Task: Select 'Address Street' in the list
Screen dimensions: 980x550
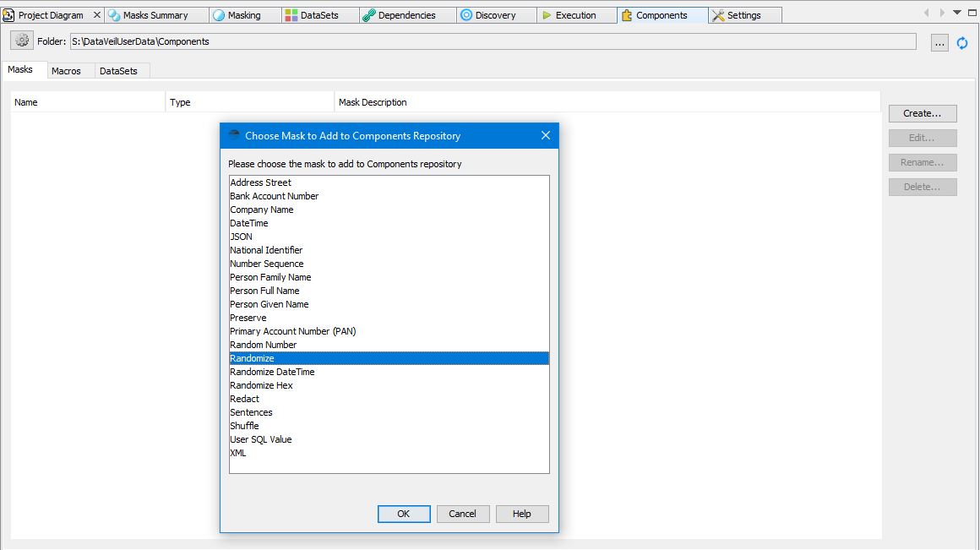Action: tap(389, 182)
